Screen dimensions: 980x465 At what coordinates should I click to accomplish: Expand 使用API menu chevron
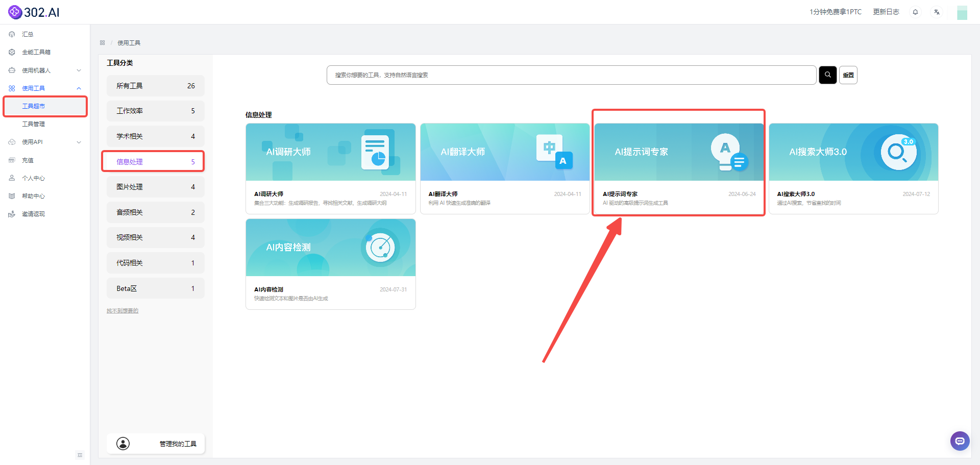[79, 142]
